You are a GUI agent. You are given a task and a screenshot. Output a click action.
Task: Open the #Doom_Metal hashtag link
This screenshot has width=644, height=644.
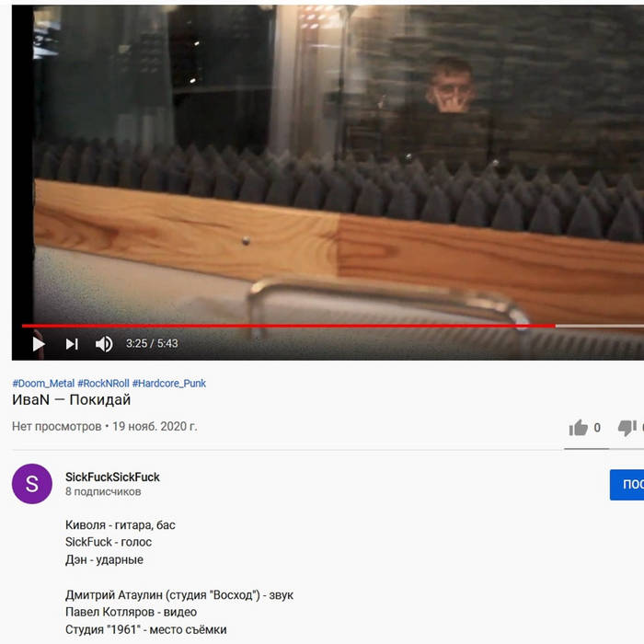click(43, 384)
